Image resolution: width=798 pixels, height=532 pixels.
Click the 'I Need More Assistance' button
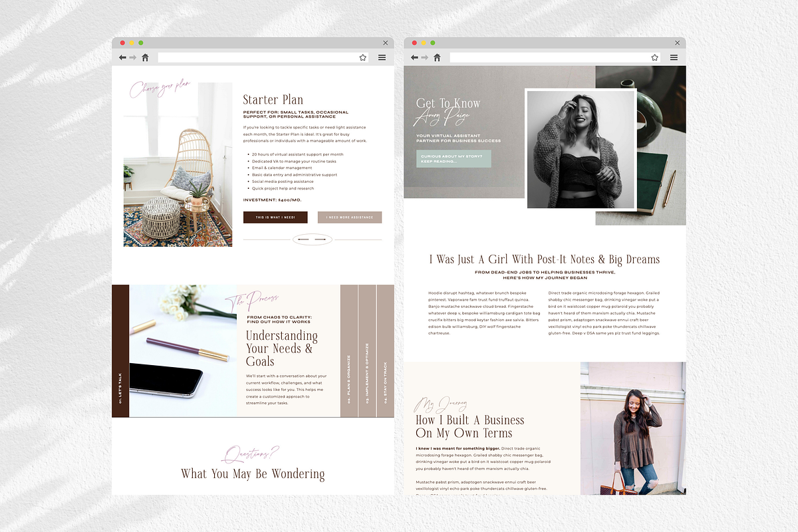[350, 217]
